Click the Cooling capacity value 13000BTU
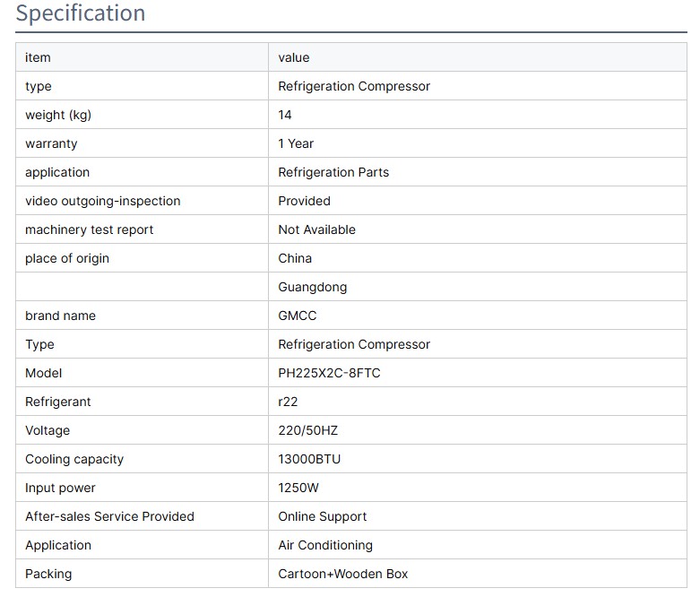This screenshot has width=700, height=597. tap(309, 459)
